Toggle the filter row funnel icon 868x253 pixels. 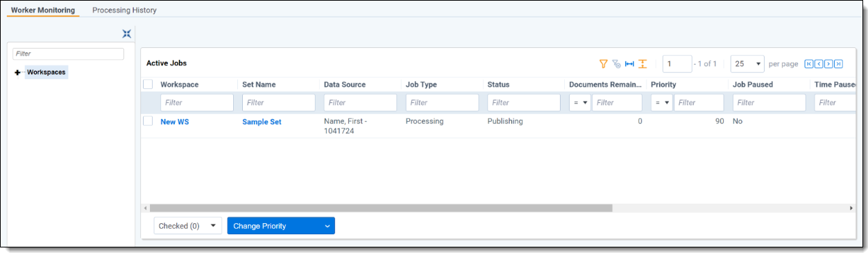pyautogui.click(x=604, y=64)
